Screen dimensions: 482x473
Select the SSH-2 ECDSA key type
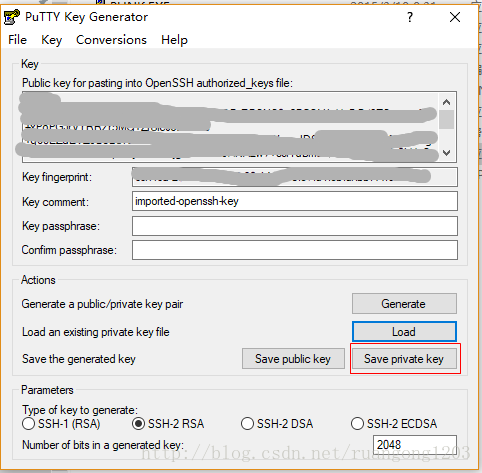click(x=394, y=424)
